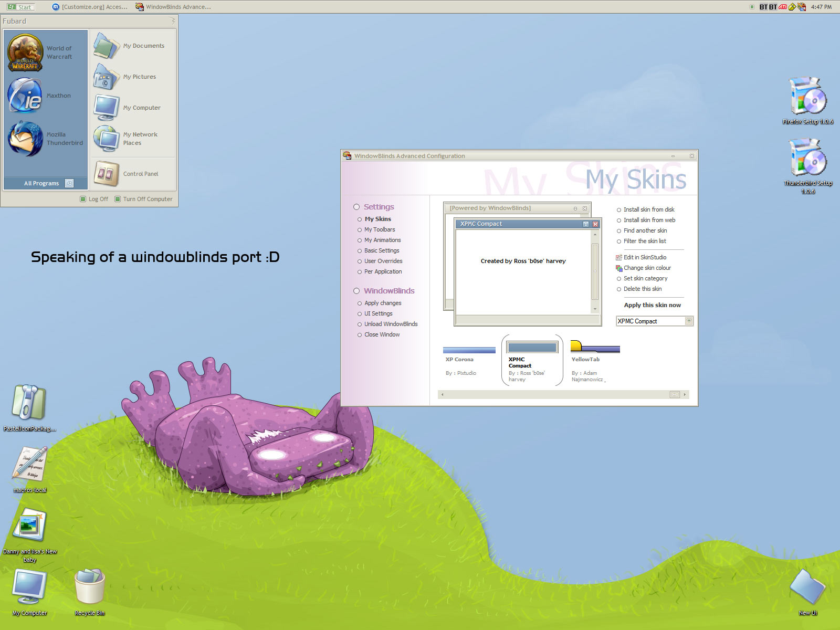Select the Thunderbird Setup 1.0.6 desktop icon
The width and height of the screenshot is (840, 630).
[x=808, y=166]
